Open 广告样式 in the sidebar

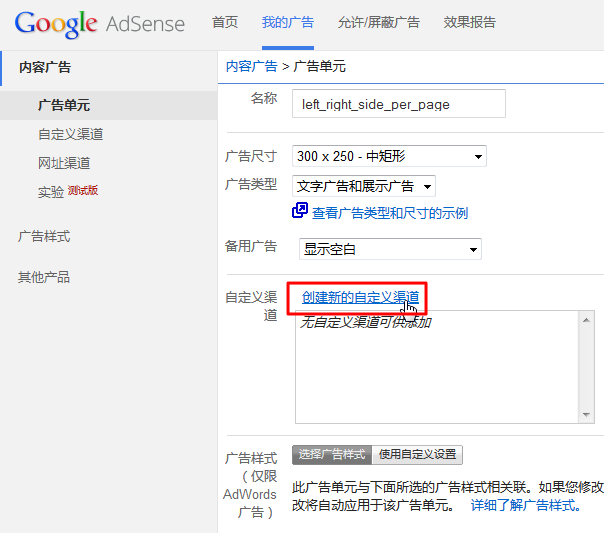[x=44, y=236]
